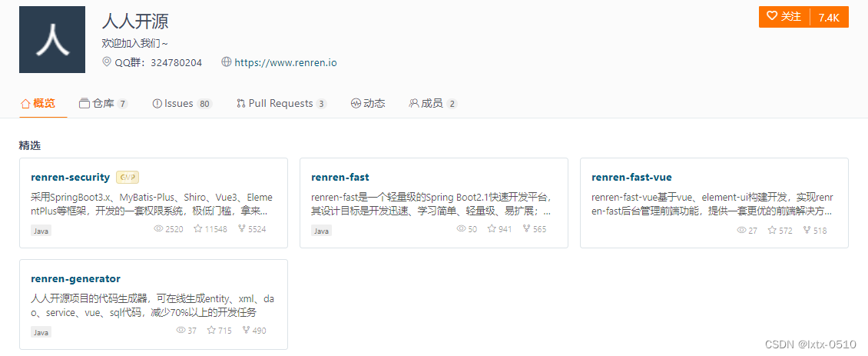868x356 pixels.
Task: Switch to the 动态 activity tab
Action: (368, 103)
